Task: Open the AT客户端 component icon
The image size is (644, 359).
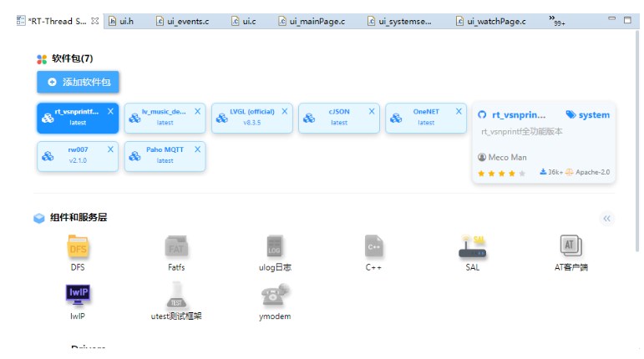Action: point(570,245)
